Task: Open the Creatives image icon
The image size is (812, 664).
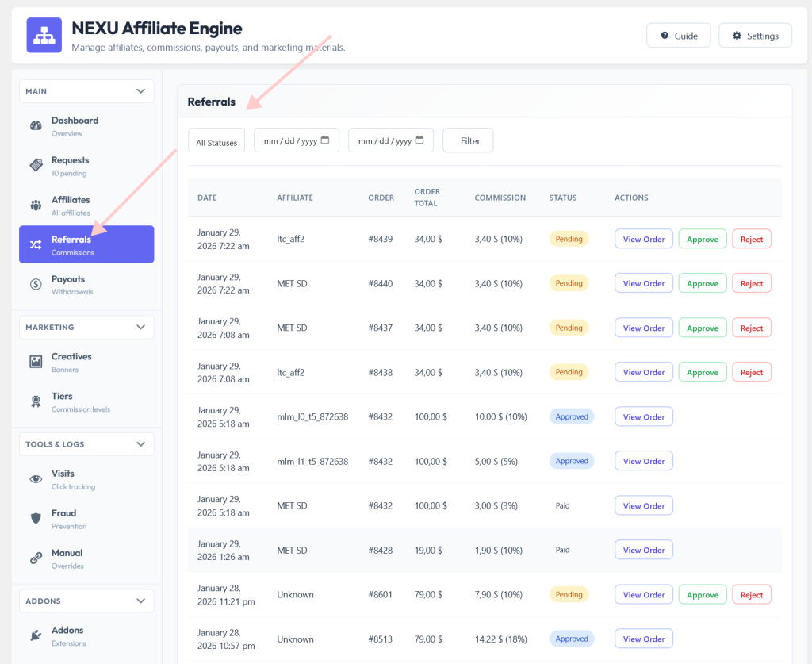Action: click(36, 362)
